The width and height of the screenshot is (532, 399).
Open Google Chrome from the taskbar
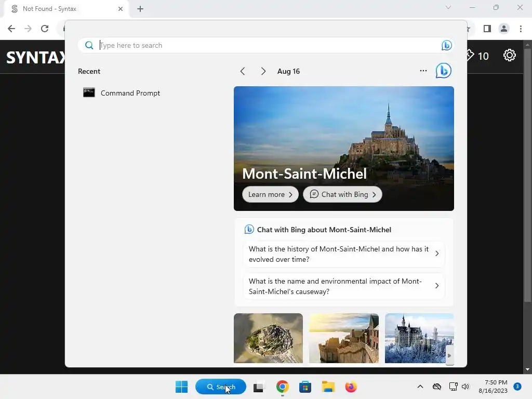282,387
